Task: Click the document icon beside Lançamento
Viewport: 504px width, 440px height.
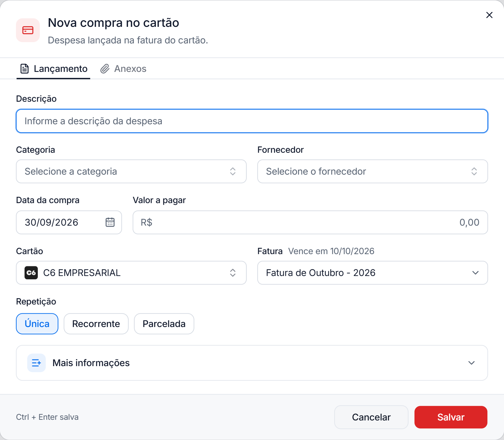Action: click(25, 69)
